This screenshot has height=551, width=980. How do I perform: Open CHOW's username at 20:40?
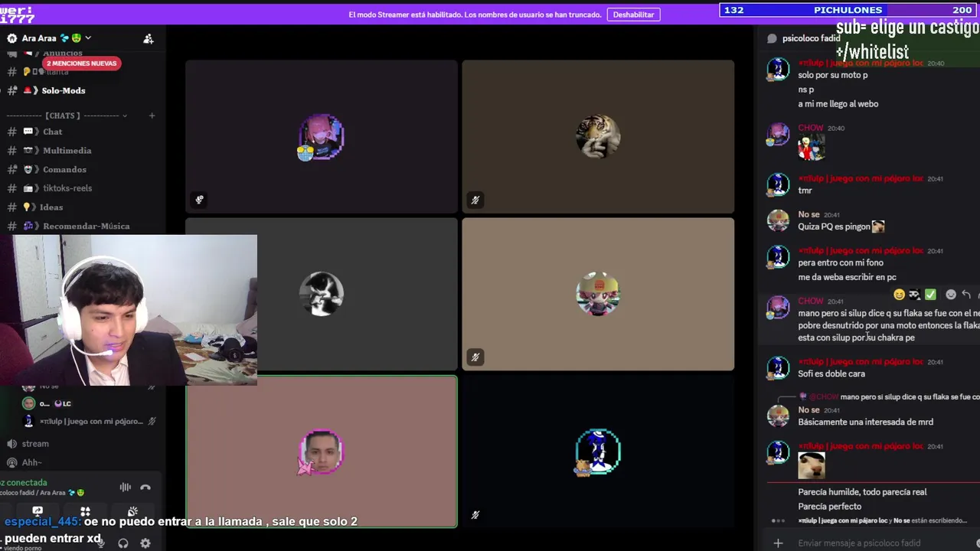(810, 128)
